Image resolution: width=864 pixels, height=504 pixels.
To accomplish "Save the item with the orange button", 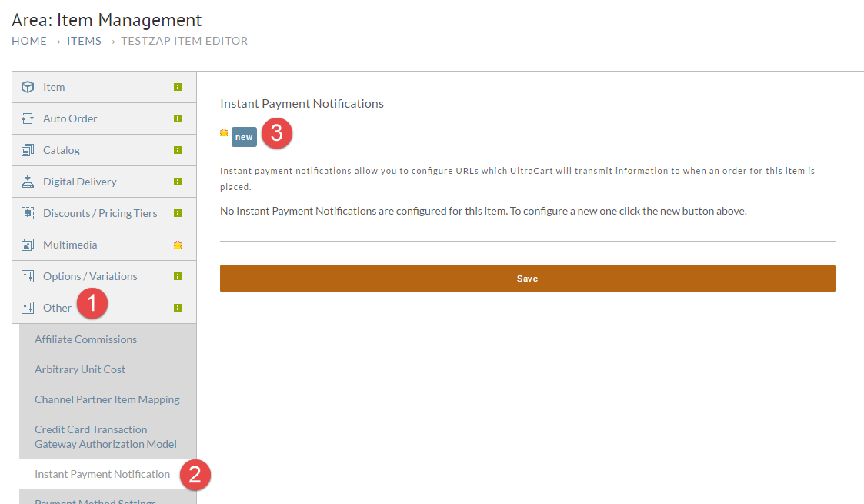I will coord(527,279).
